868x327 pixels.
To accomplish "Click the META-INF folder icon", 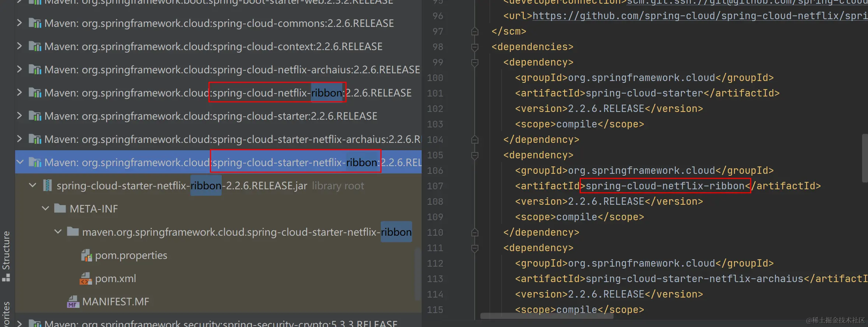I will 60,208.
